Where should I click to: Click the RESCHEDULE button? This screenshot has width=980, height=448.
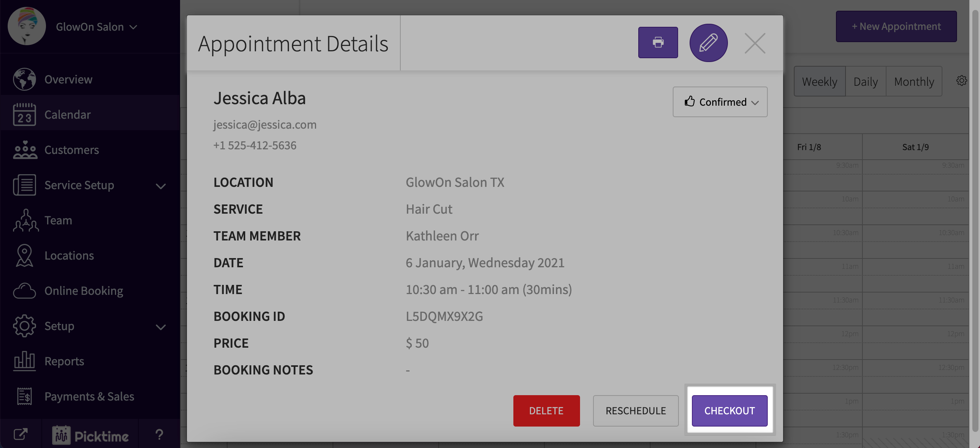pos(636,410)
